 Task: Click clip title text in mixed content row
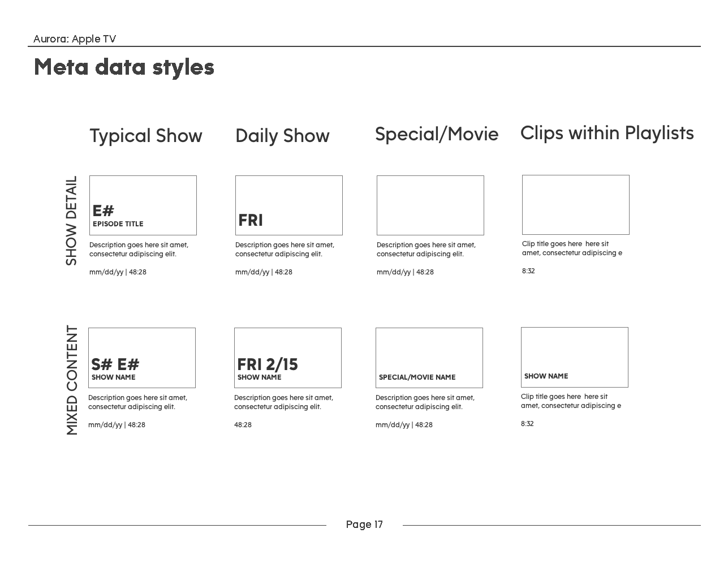coord(571,401)
